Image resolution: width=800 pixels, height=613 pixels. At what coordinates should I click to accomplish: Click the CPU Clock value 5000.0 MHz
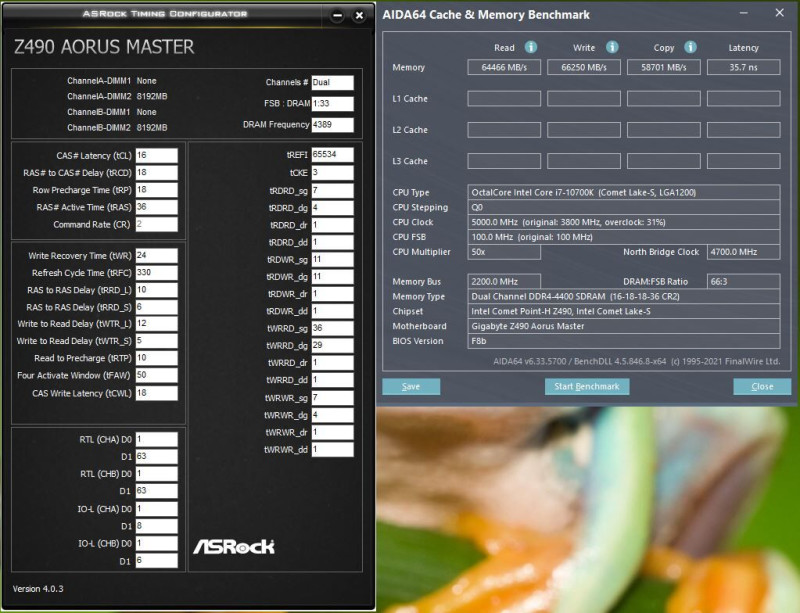623,222
